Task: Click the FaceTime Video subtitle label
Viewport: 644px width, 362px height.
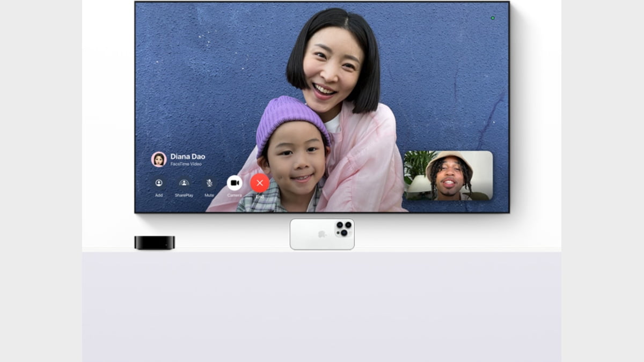Action: pos(186,164)
